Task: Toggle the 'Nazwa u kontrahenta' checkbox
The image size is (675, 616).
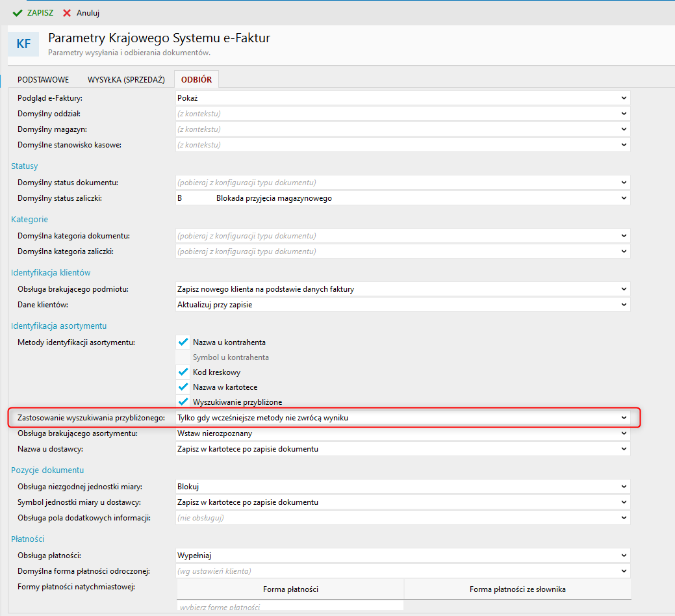Action: click(x=183, y=342)
